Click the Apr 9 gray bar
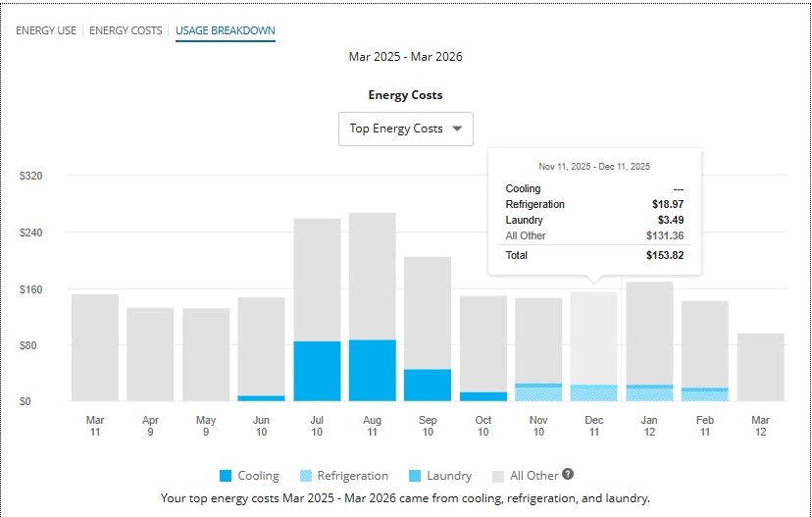Screen dimensions: 812x517 coord(150,353)
